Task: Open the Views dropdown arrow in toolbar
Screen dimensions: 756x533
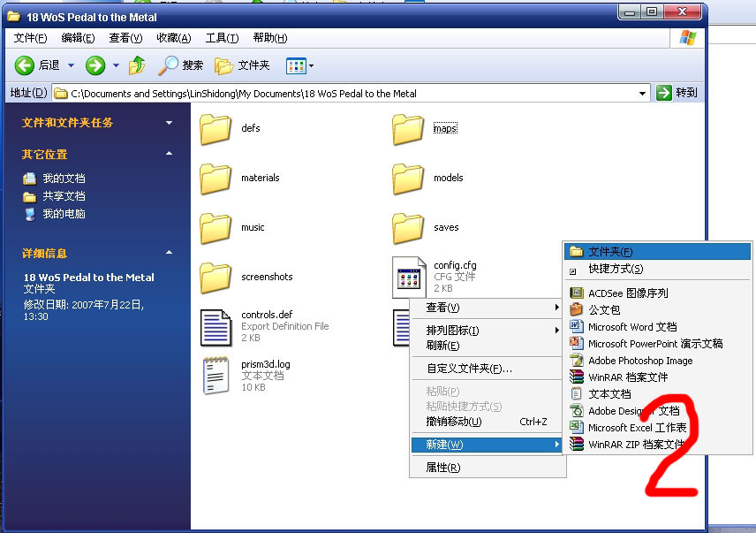Action: tap(311, 66)
